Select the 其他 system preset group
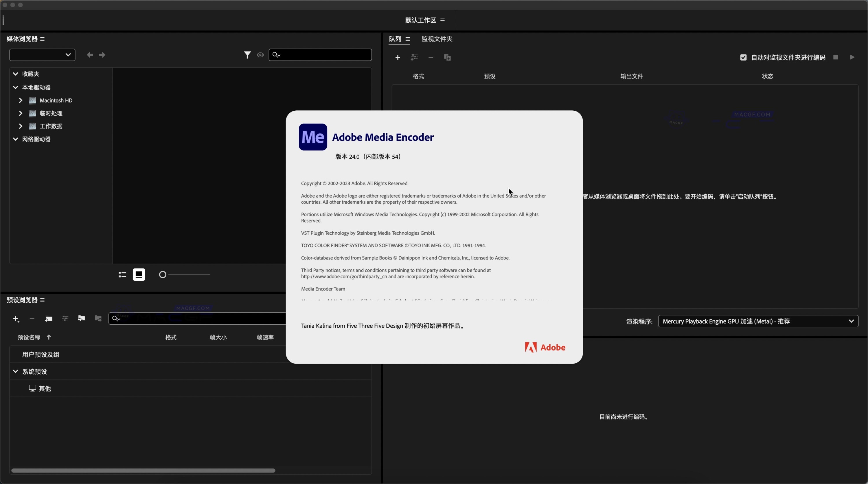This screenshot has height=484, width=868. pyautogui.click(x=45, y=388)
